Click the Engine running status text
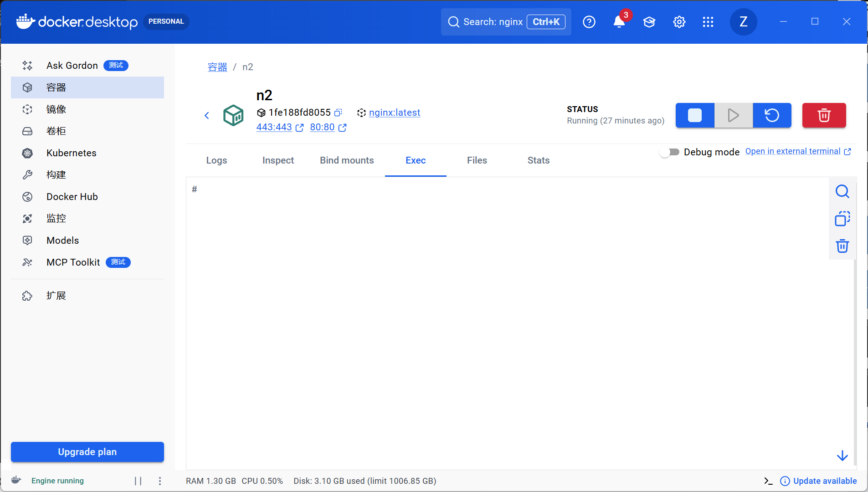 click(x=57, y=481)
